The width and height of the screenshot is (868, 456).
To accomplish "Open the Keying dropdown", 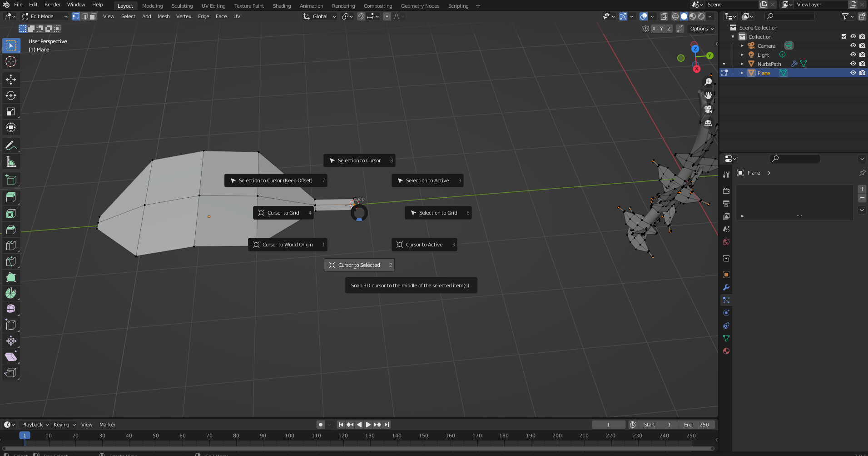I will click(x=64, y=425).
